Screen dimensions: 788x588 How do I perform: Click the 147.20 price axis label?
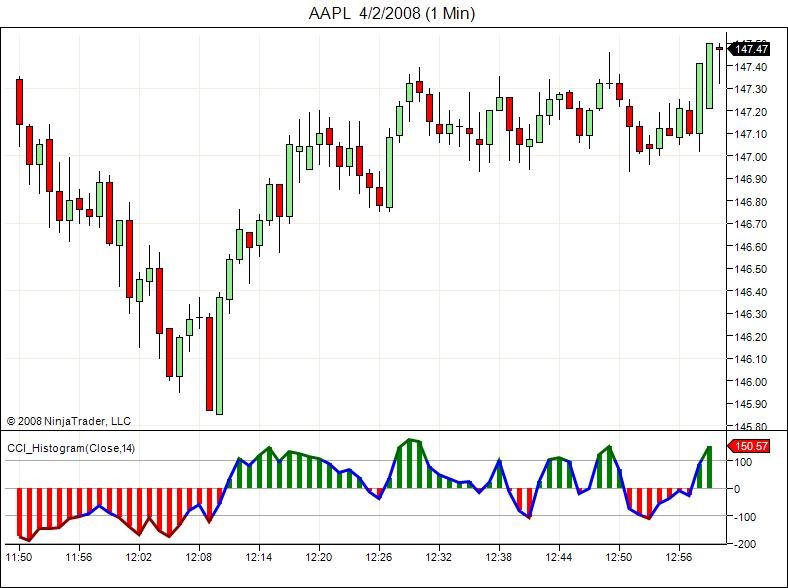(751, 112)
